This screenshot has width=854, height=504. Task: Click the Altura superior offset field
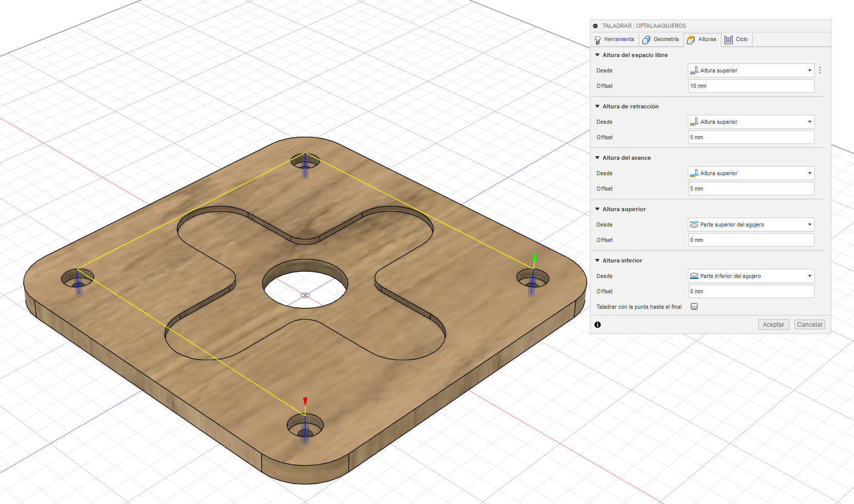(x=751, y=240)
